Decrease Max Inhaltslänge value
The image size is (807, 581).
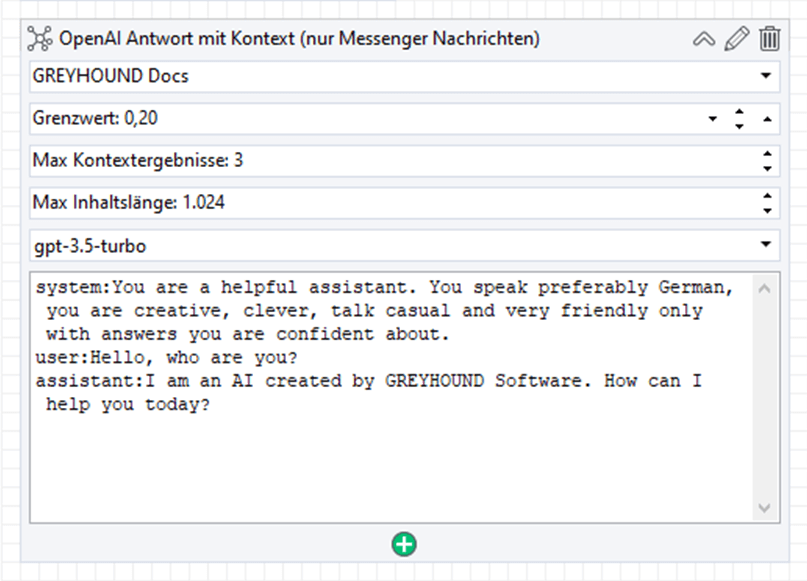[x=767, y=210]
